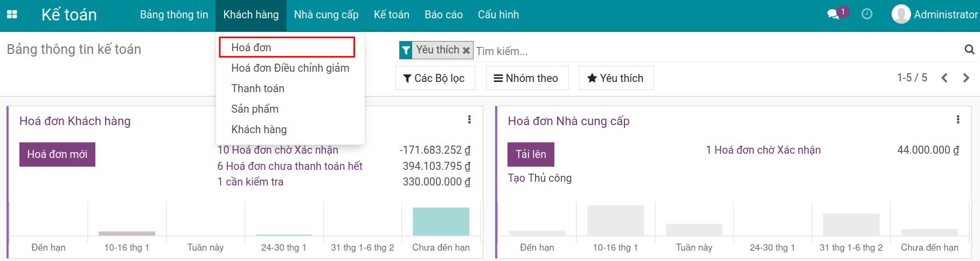Collapse the Khách hàng menu
Image resolution: width=980 pixels, height=261 pixels.
(251, 15)
